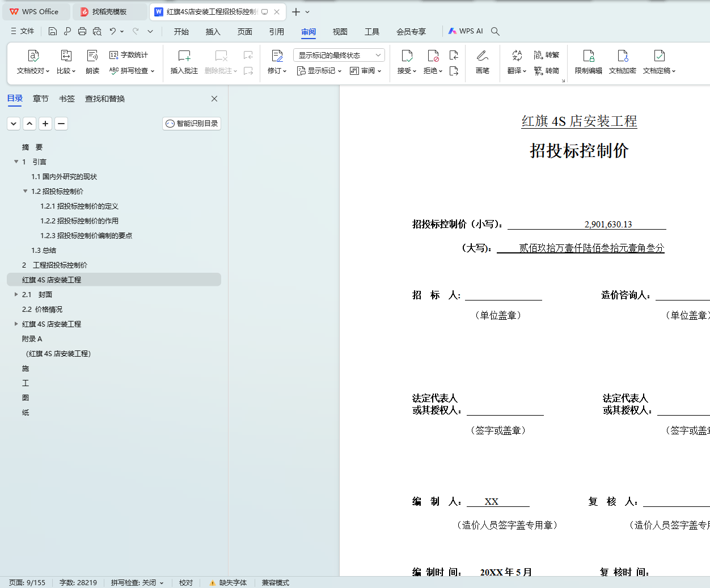
Task: Open the 文件 menu
Action: pos(23,31)
